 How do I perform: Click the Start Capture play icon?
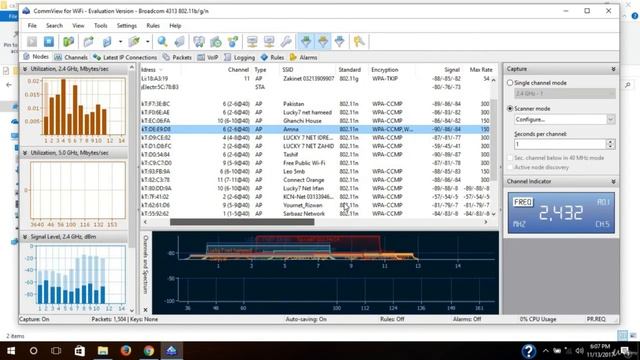click(x=32, y=41)
